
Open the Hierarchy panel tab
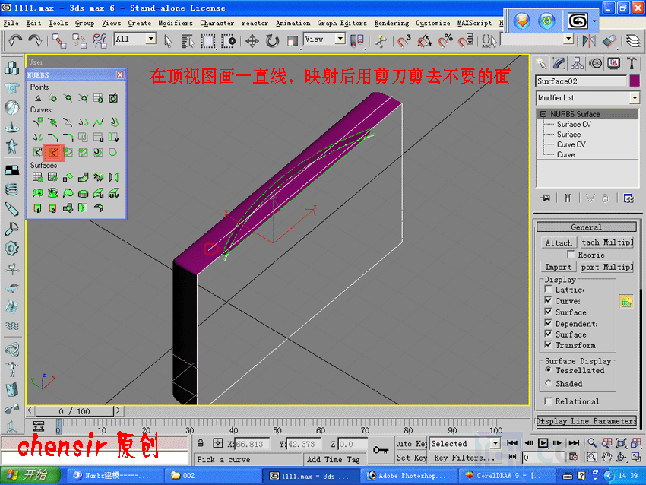click(x=577, y=63)
